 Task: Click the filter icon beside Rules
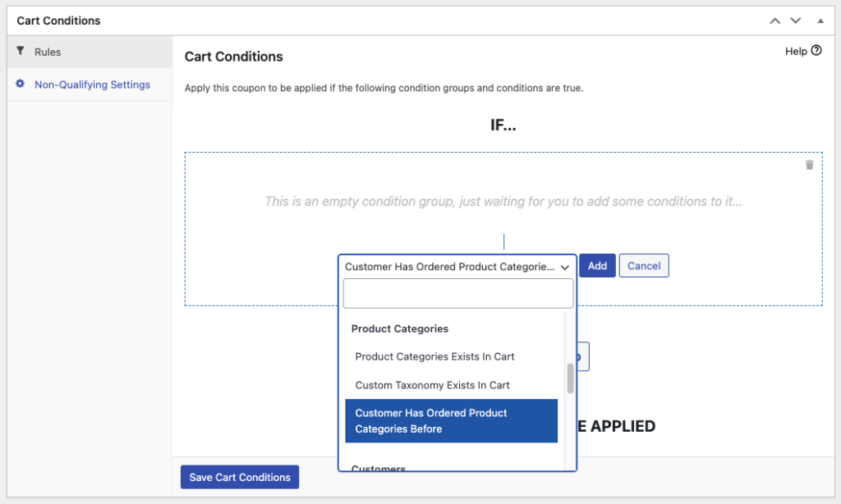pos(21,51)
